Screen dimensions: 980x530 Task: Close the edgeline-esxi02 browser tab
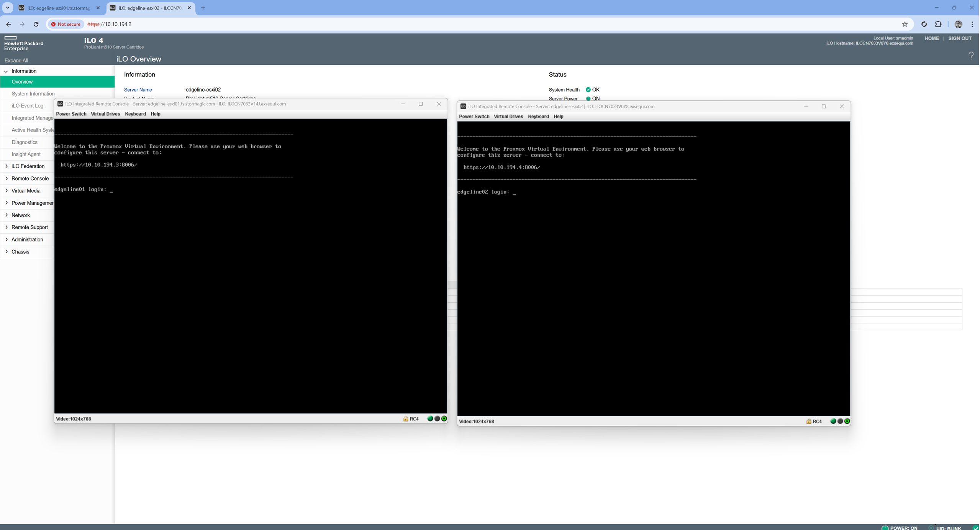pyautogui.click(x=189, y=8)
